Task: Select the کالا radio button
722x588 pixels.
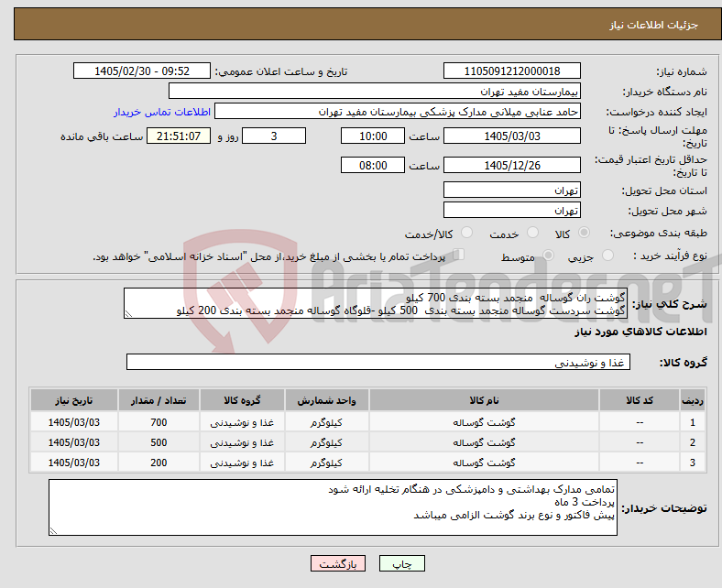Action: [x=584, y=233]
